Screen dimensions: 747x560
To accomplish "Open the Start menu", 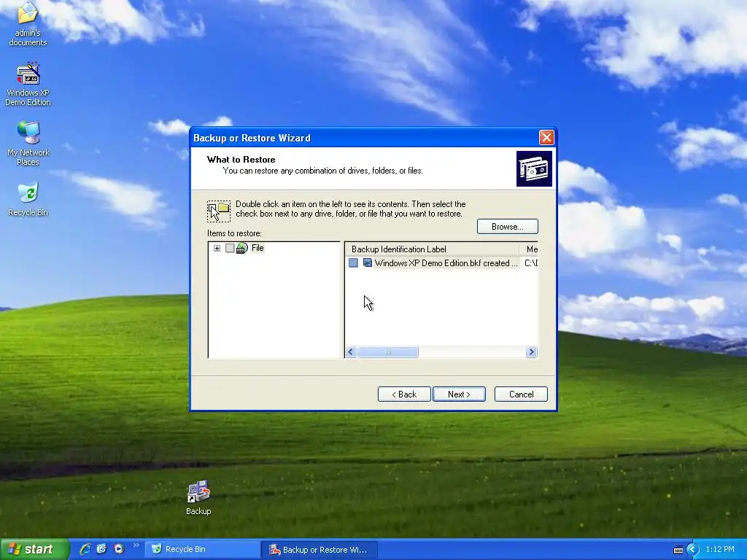I will coord(34,550).
